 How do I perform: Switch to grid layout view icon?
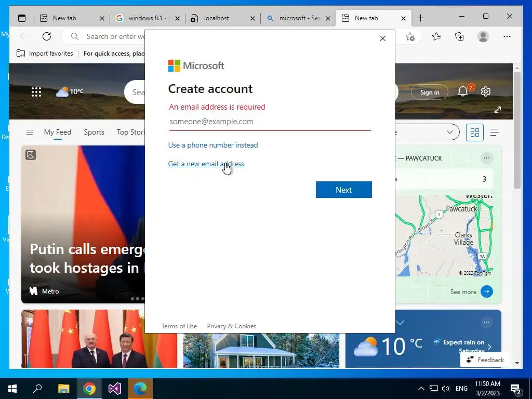475,132
